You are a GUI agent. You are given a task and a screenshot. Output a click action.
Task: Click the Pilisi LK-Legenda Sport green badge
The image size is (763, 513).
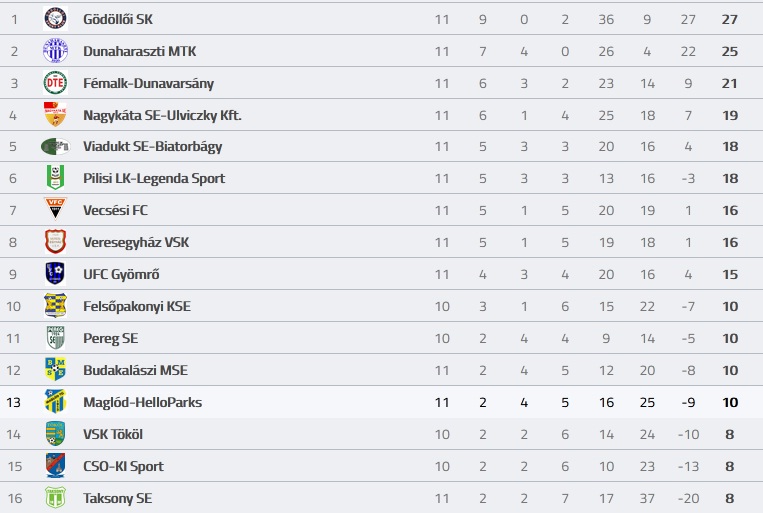pyautogui.click(x=55, y=178)
